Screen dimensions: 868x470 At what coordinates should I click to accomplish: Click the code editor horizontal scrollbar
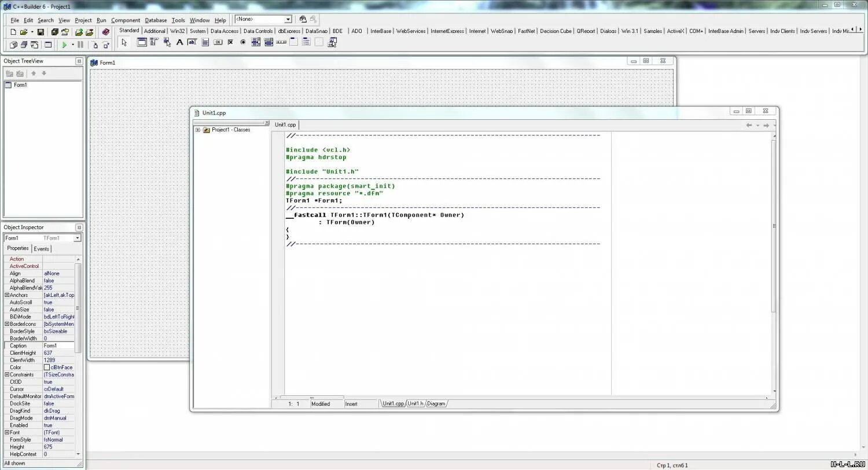(311, 398)
